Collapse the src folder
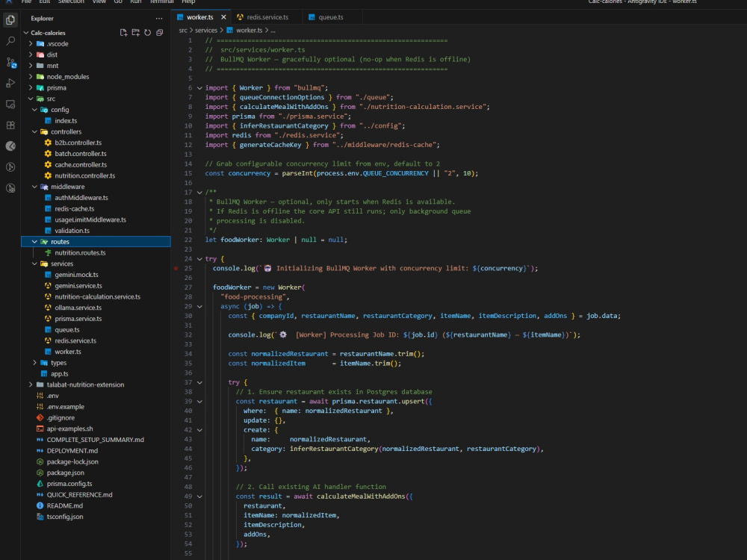 click(31, 99)
